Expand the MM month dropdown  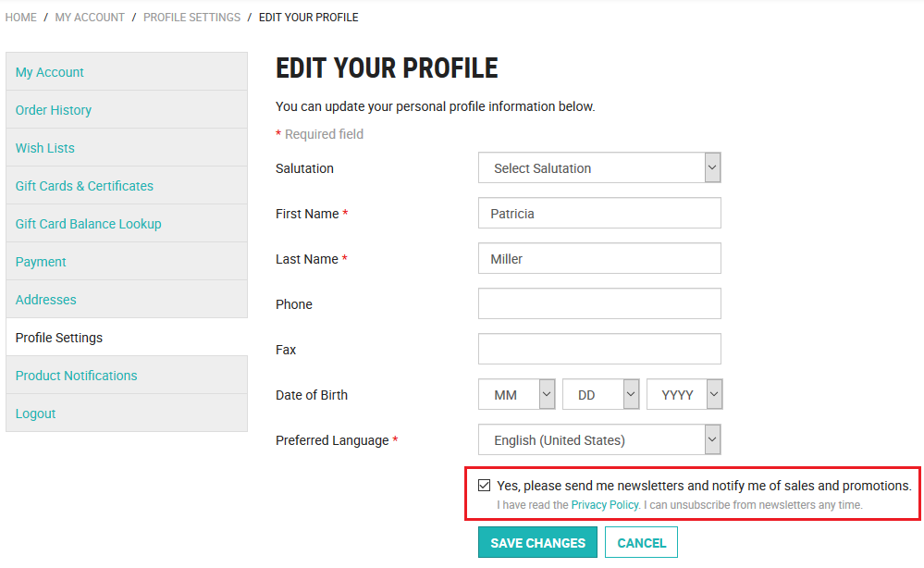tap(516, 394)
